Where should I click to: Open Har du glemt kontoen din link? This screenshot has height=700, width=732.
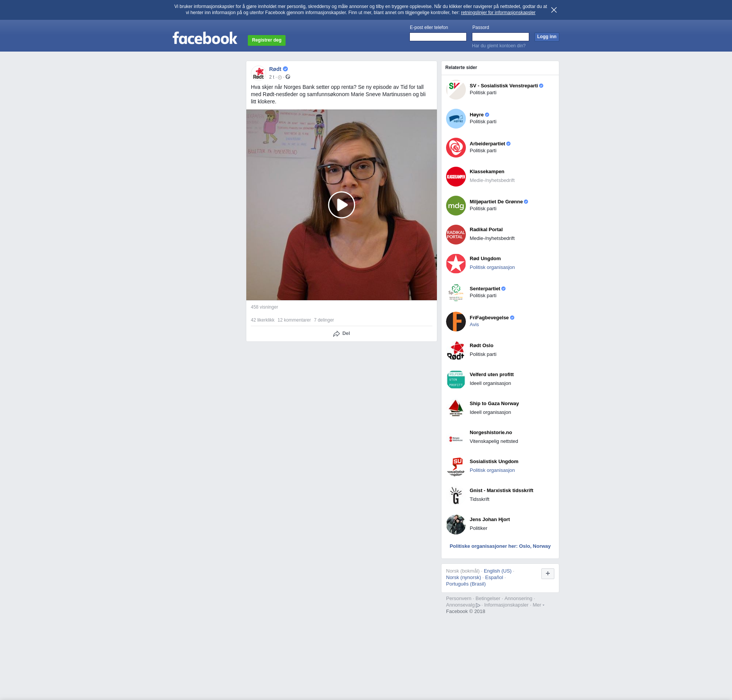[499, 46]
